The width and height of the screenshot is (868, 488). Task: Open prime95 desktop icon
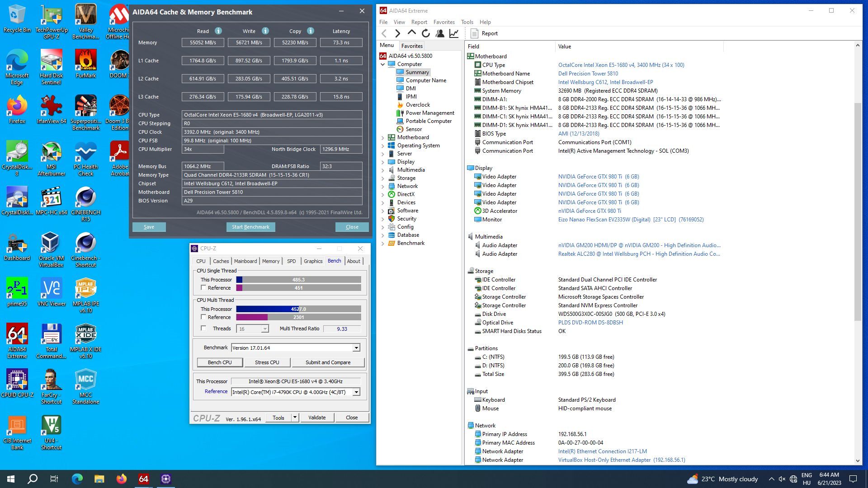17,292
